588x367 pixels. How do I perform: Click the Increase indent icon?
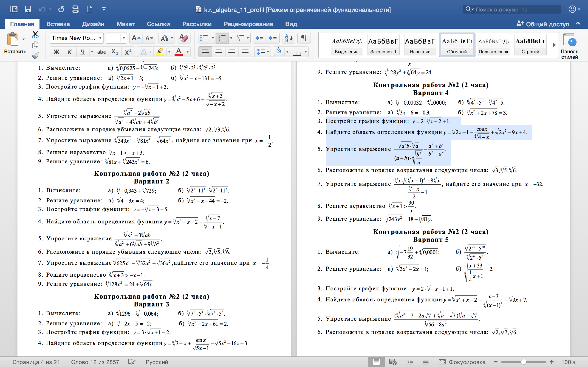[273, 38]
